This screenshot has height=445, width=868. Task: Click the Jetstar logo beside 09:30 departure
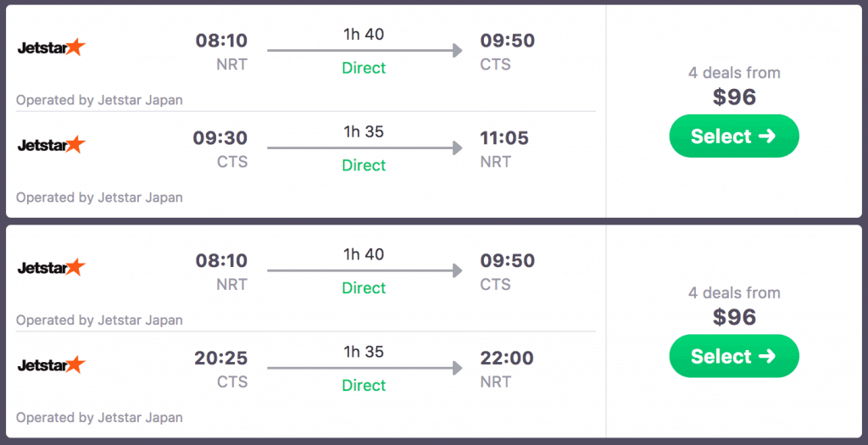point(52,145)
